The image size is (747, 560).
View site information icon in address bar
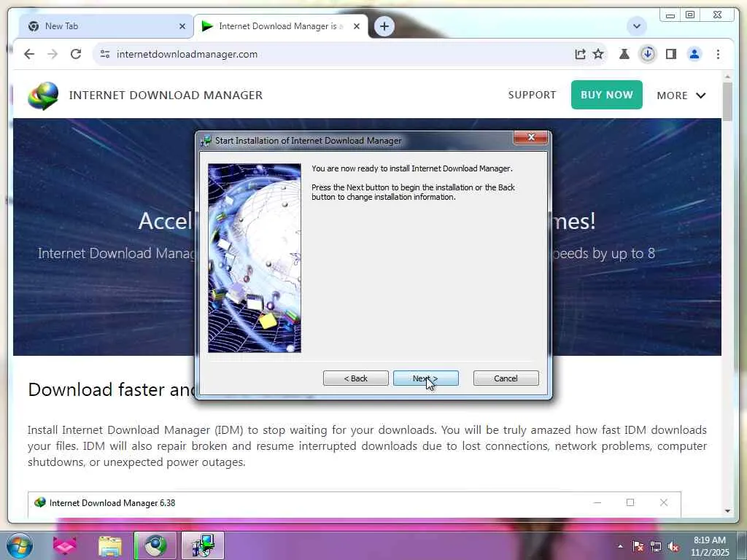[x=105, y=54]
